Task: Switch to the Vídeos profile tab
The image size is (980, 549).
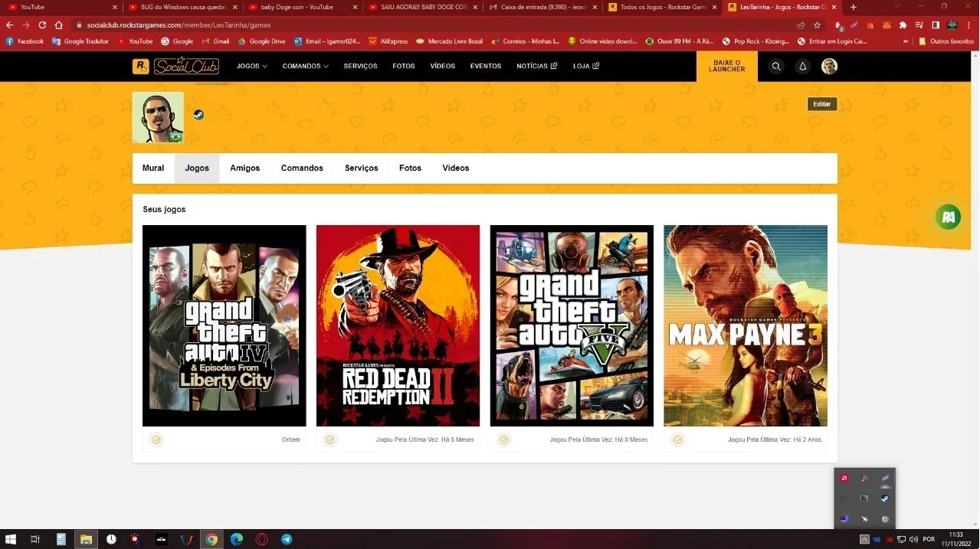Action: point(456,168)
